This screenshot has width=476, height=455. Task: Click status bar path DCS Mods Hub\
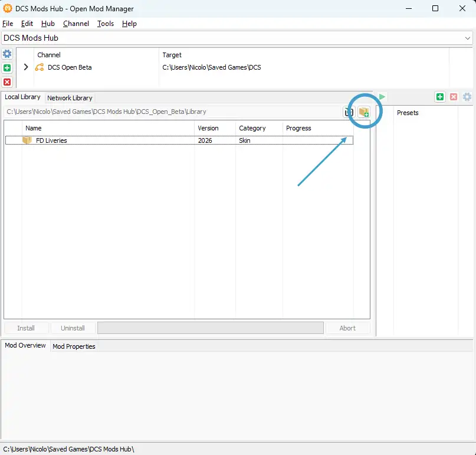point(68,449)
